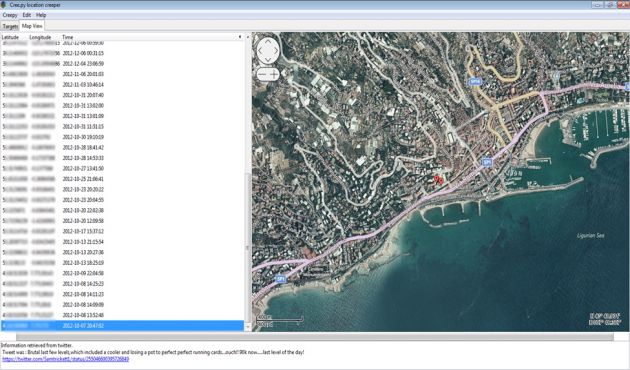Pan the map down with arrow control

click(268, 61)
